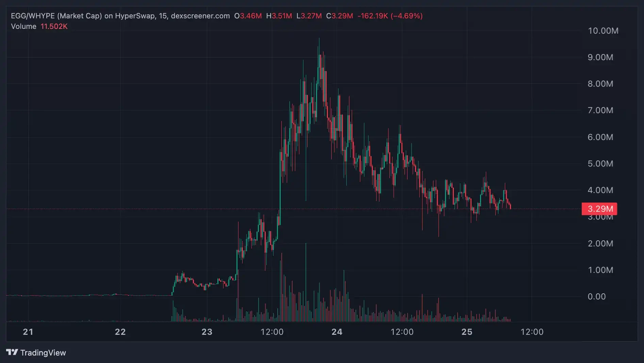This screenshot has width=644, height=363.
Task: Click the 10.00M price axis label
Action: click(603, 31)
